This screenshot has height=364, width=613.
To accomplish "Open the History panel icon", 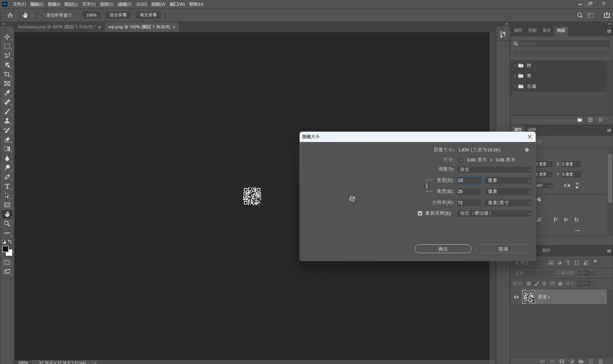I will (x=503, y=34).
